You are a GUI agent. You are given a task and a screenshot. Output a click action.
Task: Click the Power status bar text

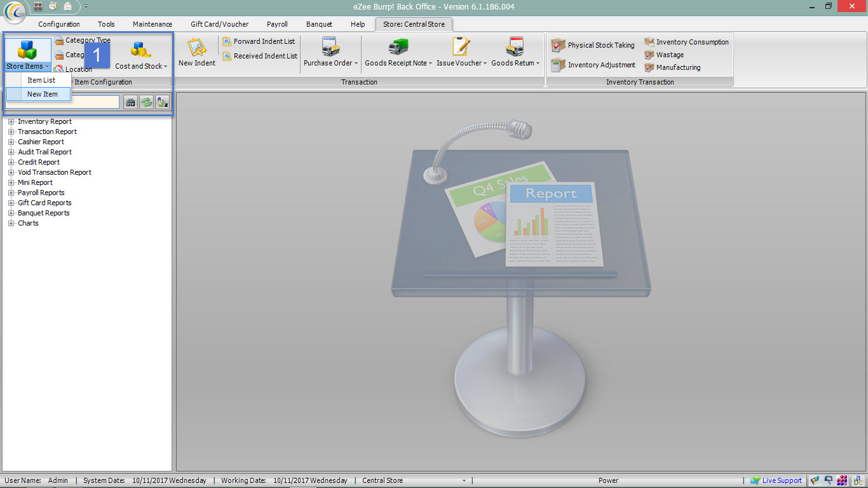coord(608,480)
